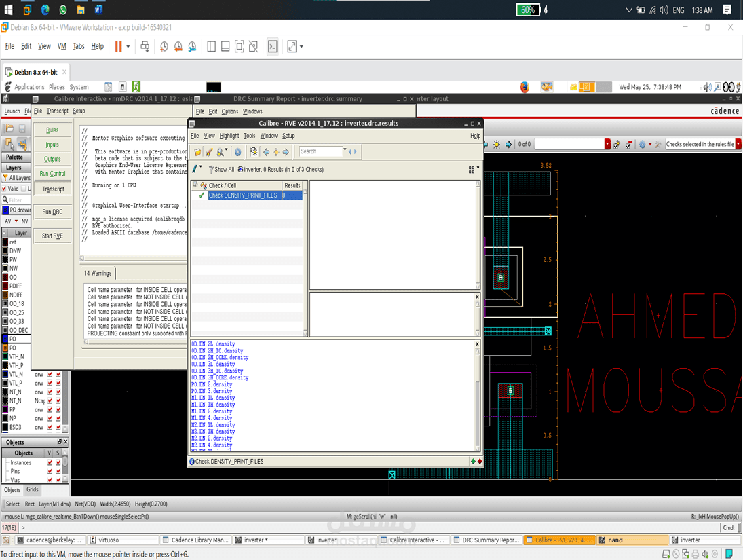Toggle visibility checkbox for VTL_N layer
Viewport: 743px width, 560px height.
(50, 375)
